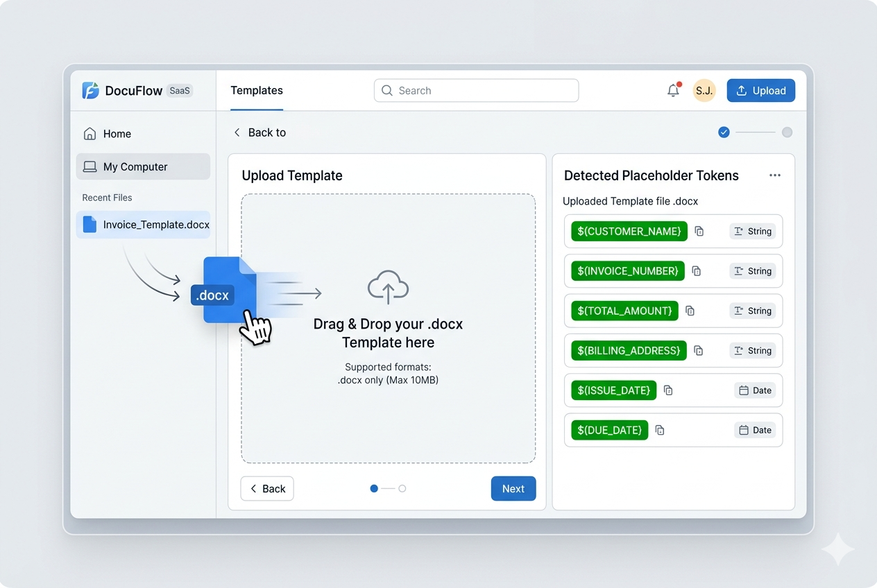The height and width of the screenshot is (588, 877).
Task: Click the DocuFlow logo icon
Action: [90, 91]
